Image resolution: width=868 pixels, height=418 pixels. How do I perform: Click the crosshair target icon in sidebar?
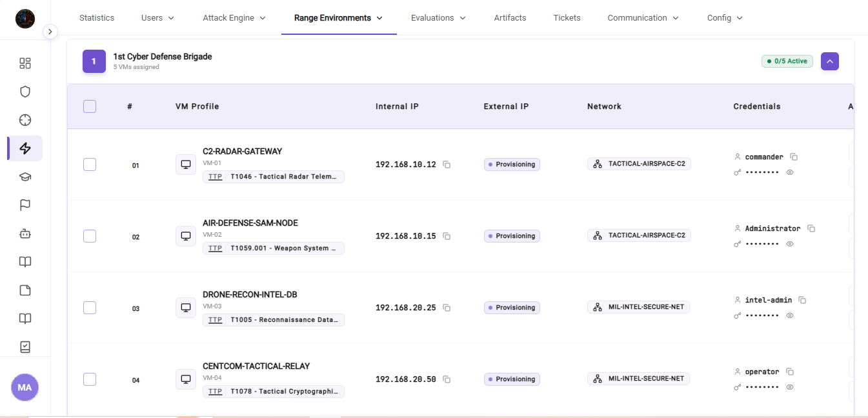coord(25,120)
